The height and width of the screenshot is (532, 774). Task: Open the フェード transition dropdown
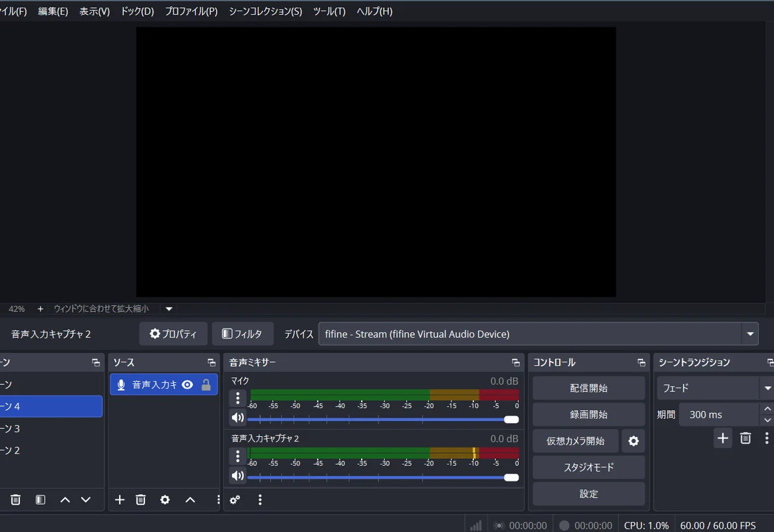tap(715, 388)
